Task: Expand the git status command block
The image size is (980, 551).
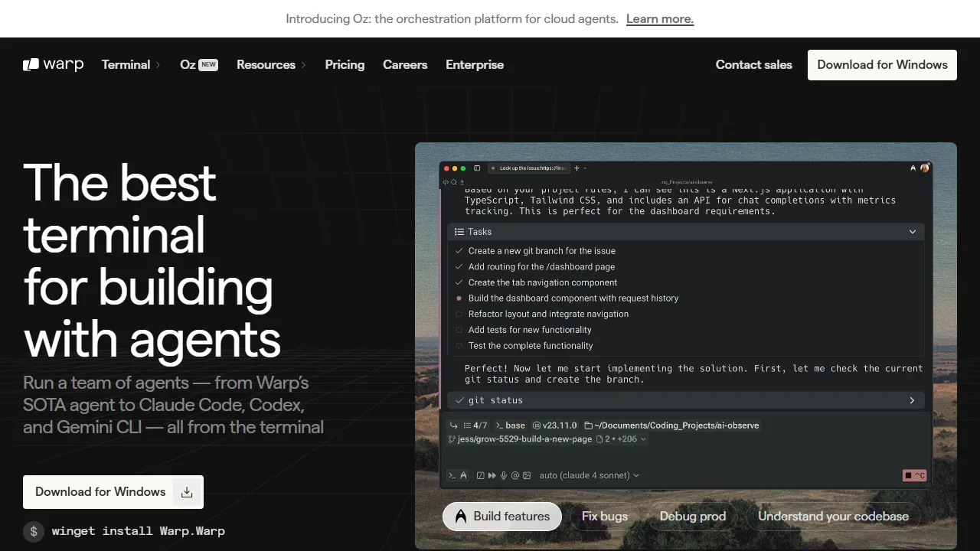Action: (x=912, y=400)
